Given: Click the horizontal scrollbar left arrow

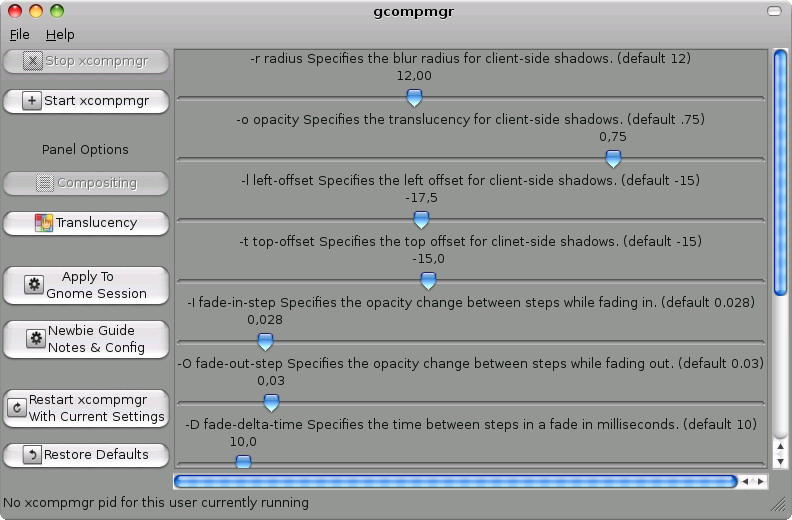Looking at the screenshot, I should point(745,482).
